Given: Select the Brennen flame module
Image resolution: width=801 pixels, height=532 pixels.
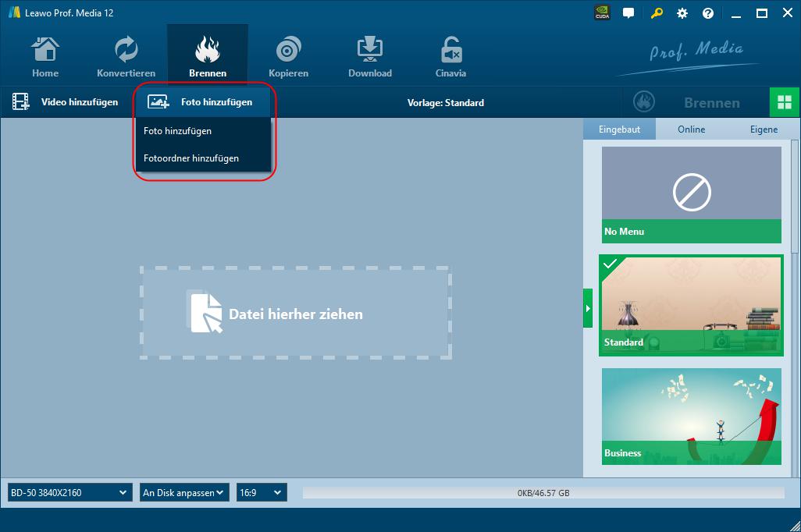Looking at the screenshot, I should pyautogui.click(x=208, y=57).
